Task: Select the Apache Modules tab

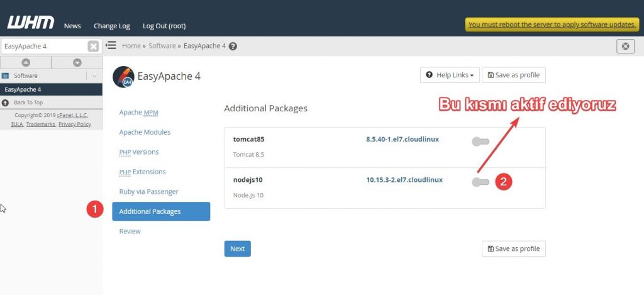Action: [145, 132]
